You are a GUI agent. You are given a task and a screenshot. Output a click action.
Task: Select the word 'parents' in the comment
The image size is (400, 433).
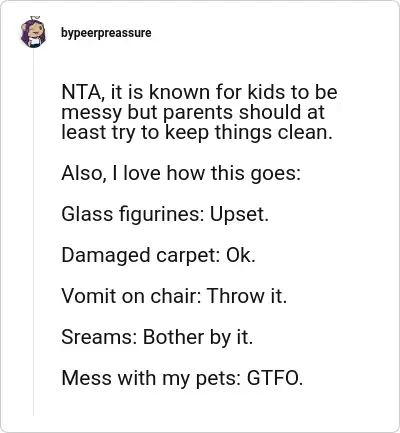pos(199,113)
